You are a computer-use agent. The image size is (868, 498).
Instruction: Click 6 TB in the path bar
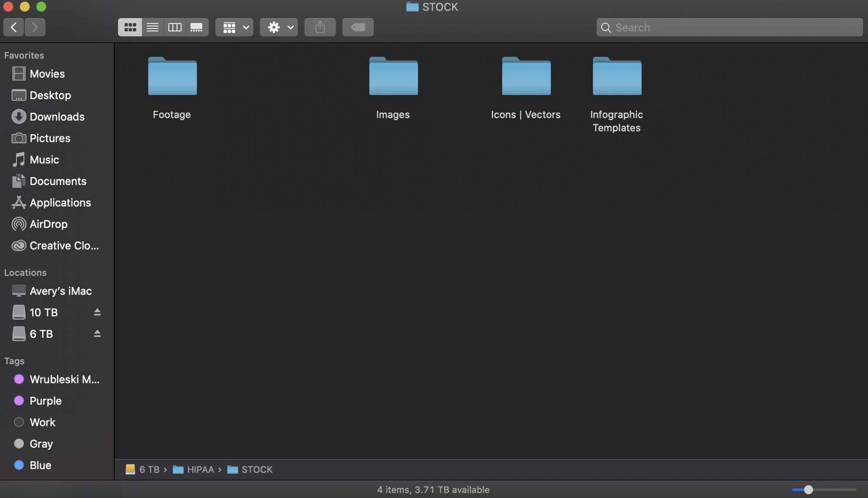149,469
